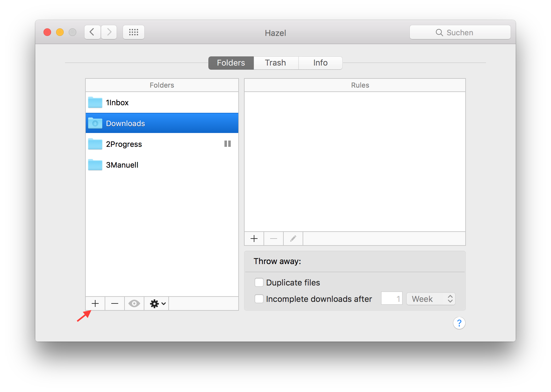Add a new folder with the plus button
Screen dimensions: 551x392
point(95,303)
